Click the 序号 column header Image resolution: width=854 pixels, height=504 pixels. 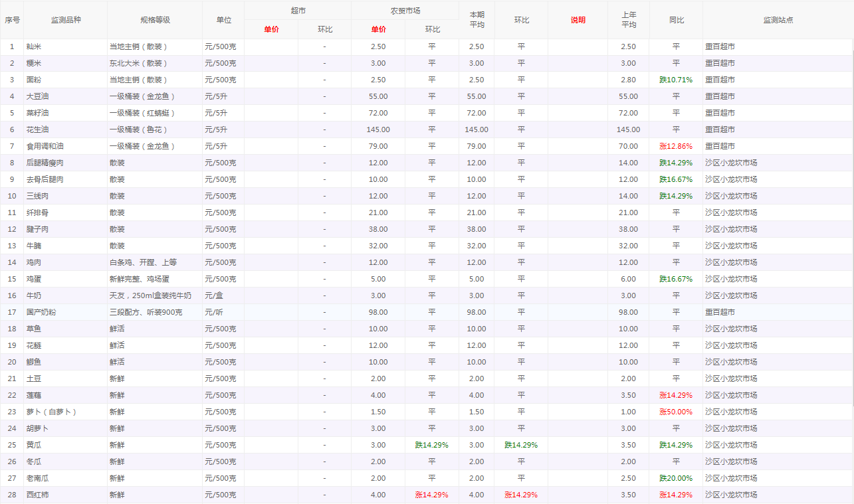coord(12,20)
